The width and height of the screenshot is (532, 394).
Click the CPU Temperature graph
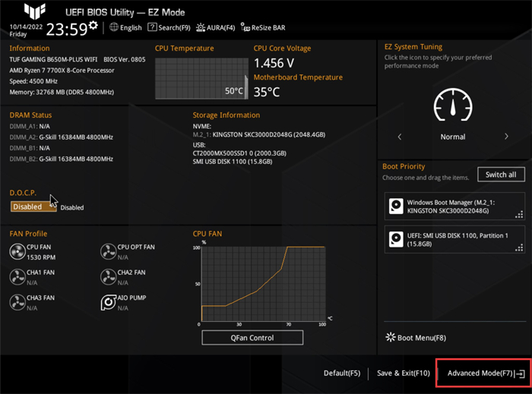click(201, 78)
